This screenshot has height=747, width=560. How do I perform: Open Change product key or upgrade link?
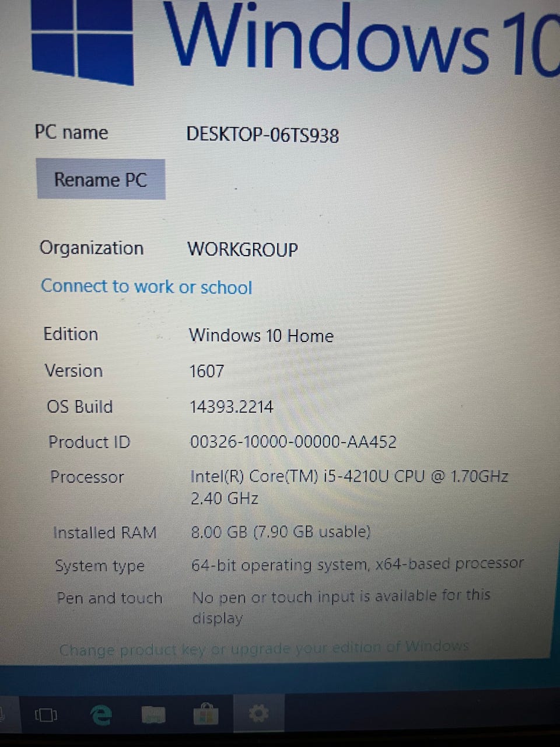coord(264,648)
